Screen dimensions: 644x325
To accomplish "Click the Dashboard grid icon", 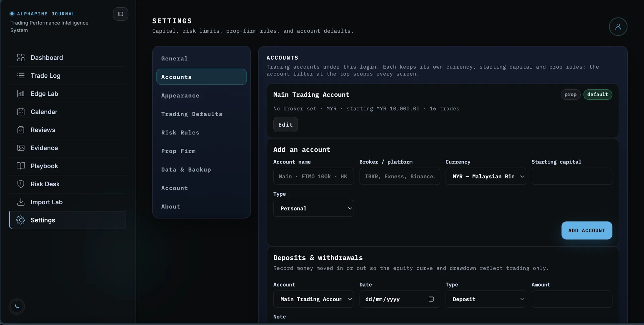I will (x=21, y=58).
